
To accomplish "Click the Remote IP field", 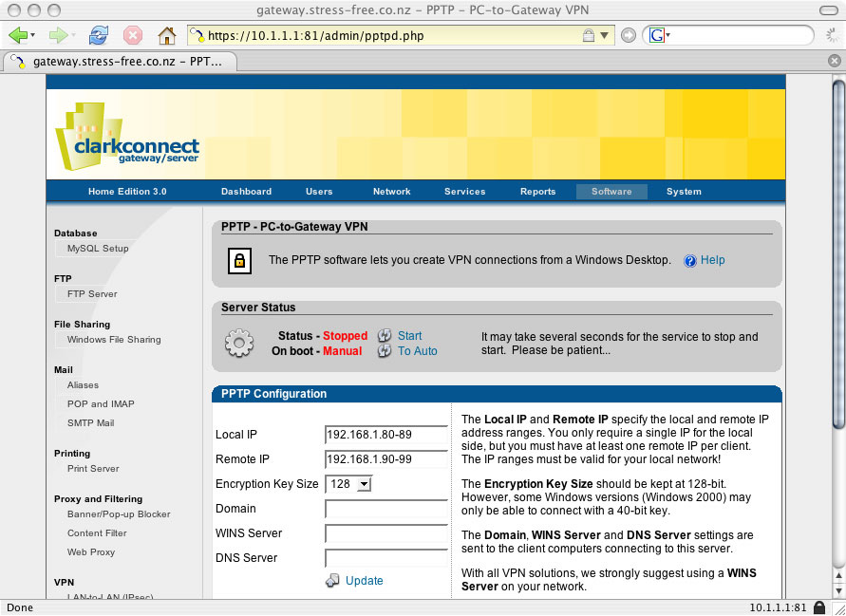I will pos(386,459).
